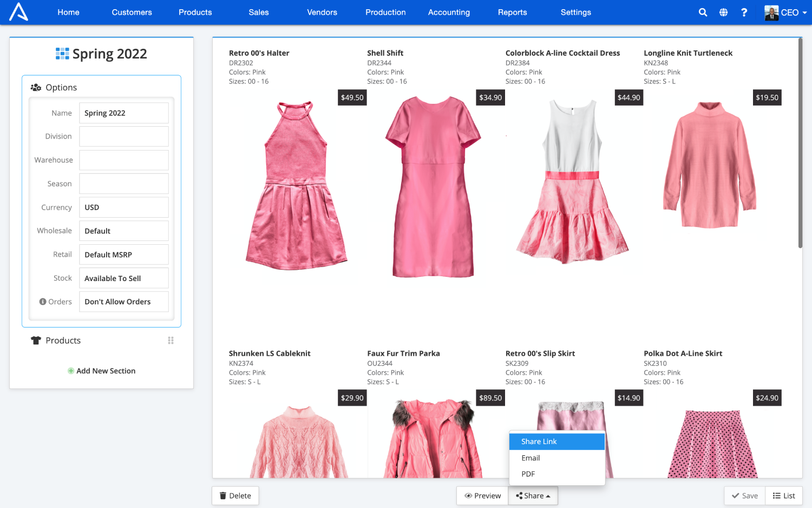Open the Reports menu
The height and width of the screenshot is (508, 812).
point(513,12)
